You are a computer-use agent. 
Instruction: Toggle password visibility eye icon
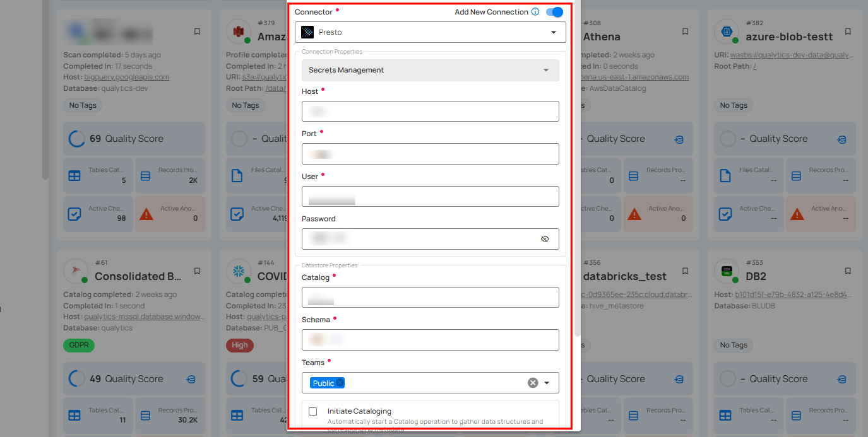pos(545,239)
